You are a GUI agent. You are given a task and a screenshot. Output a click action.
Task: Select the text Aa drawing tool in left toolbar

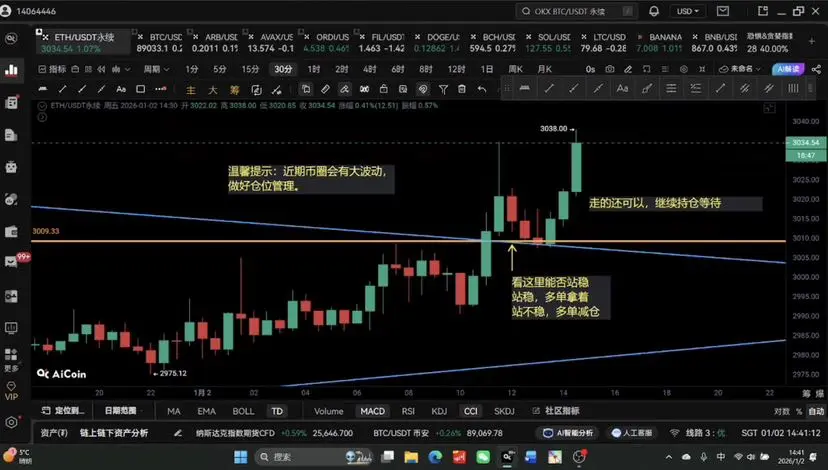click(x=121, y=89)
